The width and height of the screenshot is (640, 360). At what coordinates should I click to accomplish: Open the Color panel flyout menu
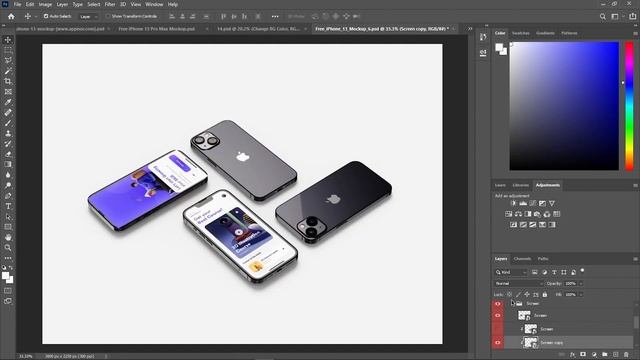pyautogui.click(x=635, y=33)
